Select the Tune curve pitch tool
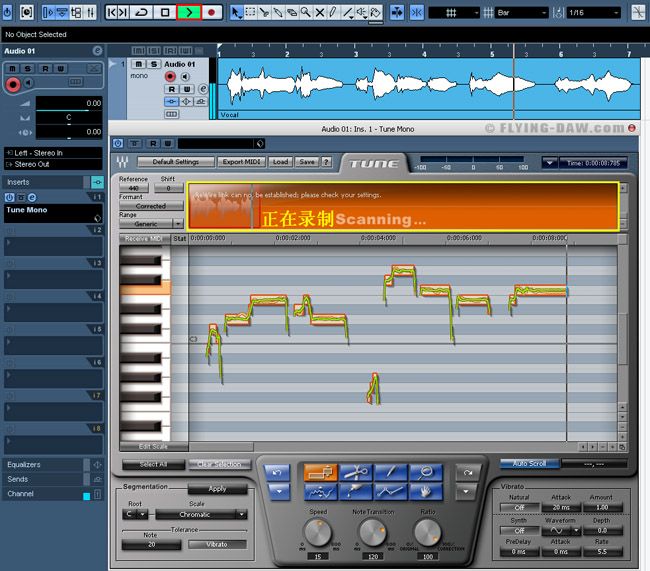 click(320, 492)
